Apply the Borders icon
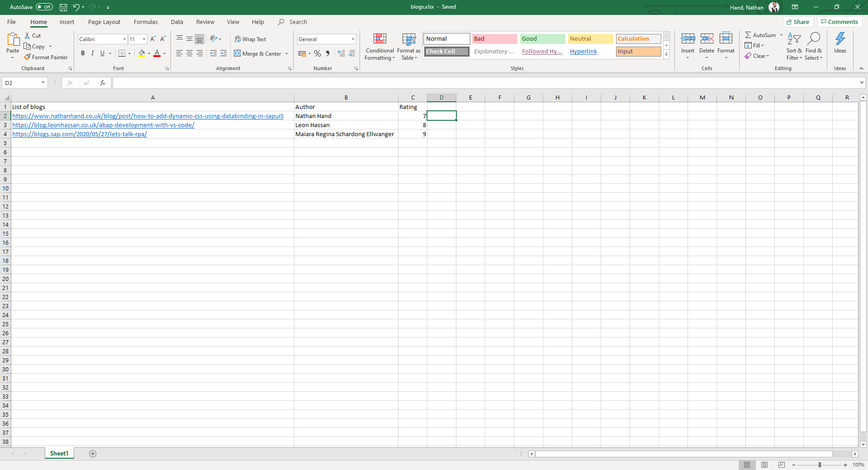Image resolution: width=868 pixels, height=470 pixels. 122,53
